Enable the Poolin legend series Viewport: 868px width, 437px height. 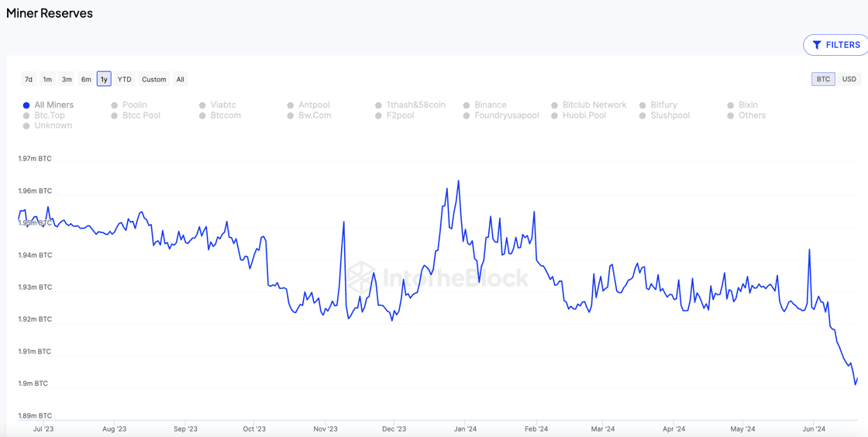pyautogui.click(x=134, y=105)
